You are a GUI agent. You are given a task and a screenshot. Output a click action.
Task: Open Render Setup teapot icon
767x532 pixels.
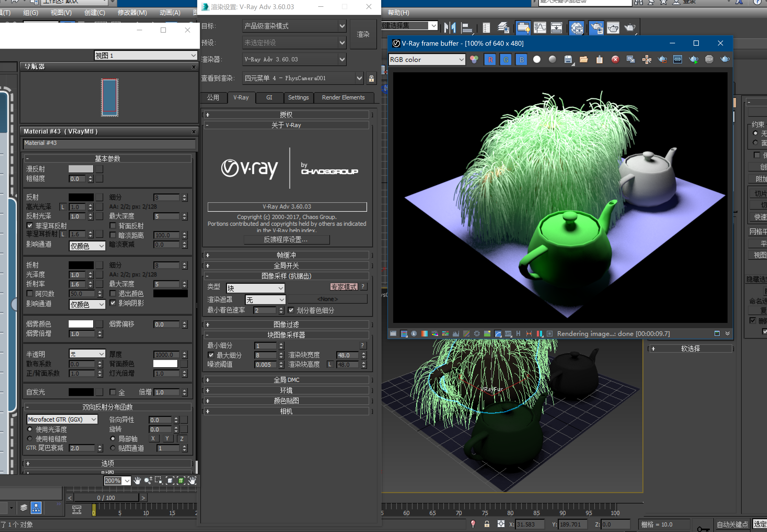tap(596, 28)
